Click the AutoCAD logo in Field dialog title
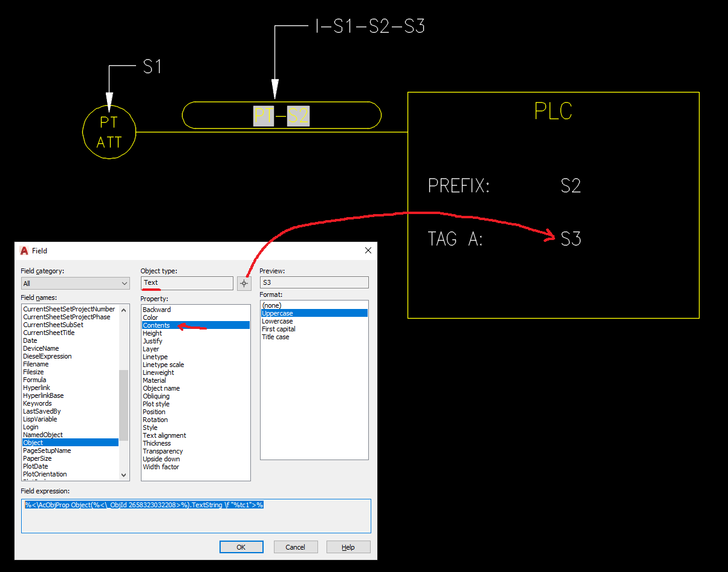This screenshot has height=572, width=728. [24, 250]
